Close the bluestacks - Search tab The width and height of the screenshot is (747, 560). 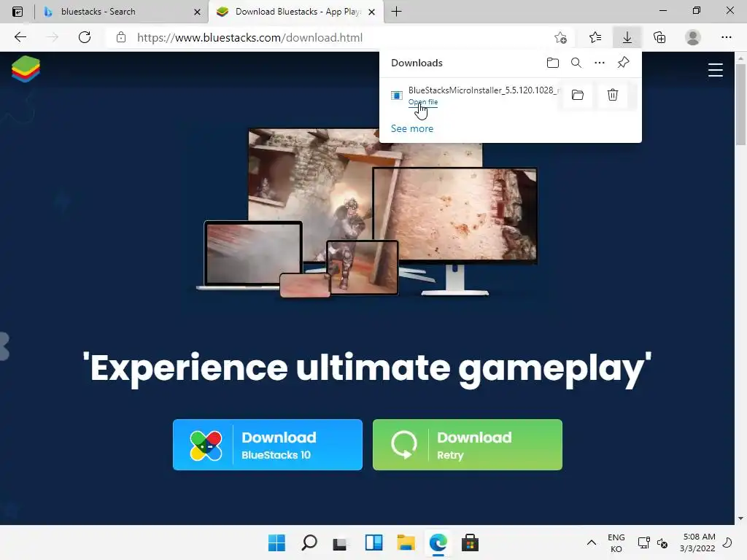[197, 12]
